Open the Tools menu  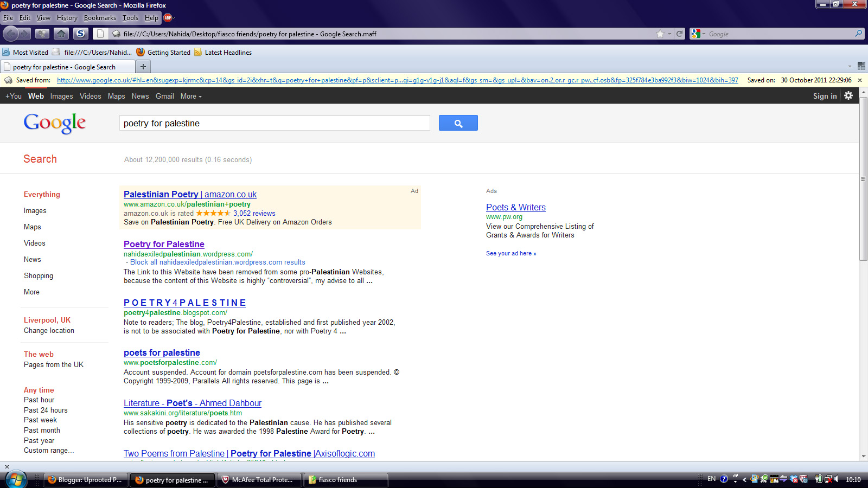[x=130, y=18]
